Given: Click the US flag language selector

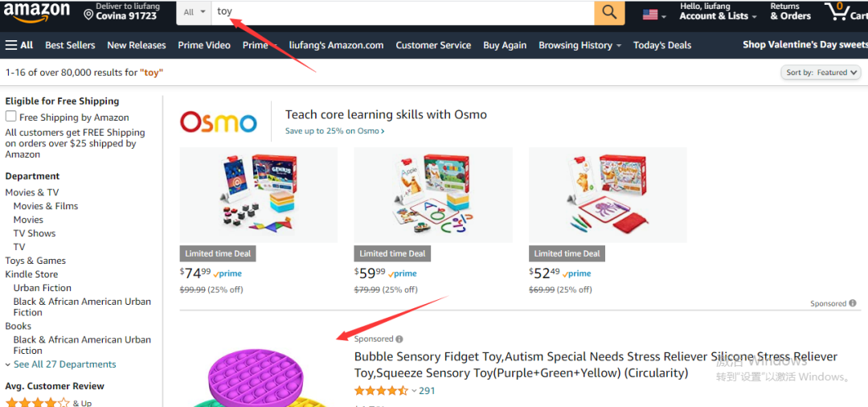Looking at the screenshot, I should 653,15.
